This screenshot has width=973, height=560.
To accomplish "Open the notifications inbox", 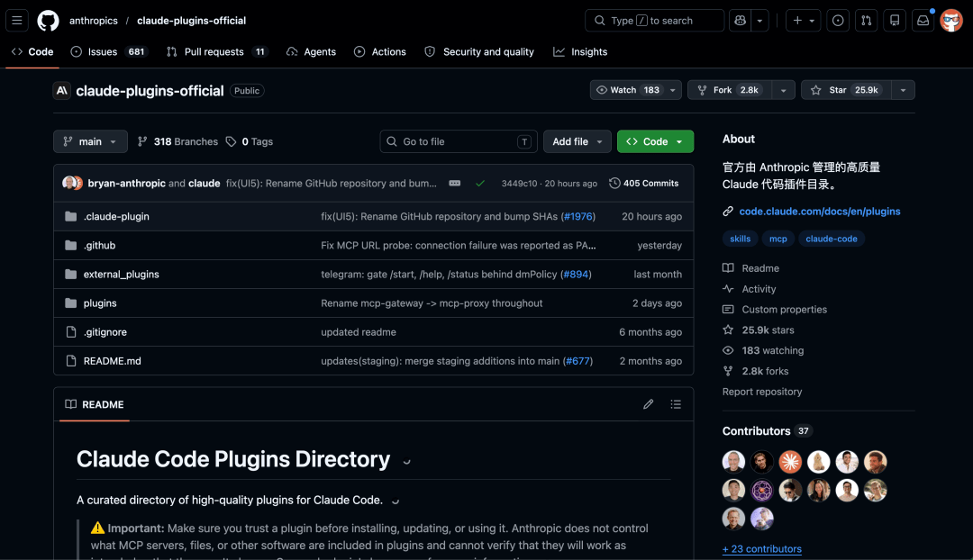I will pos(923,21).
